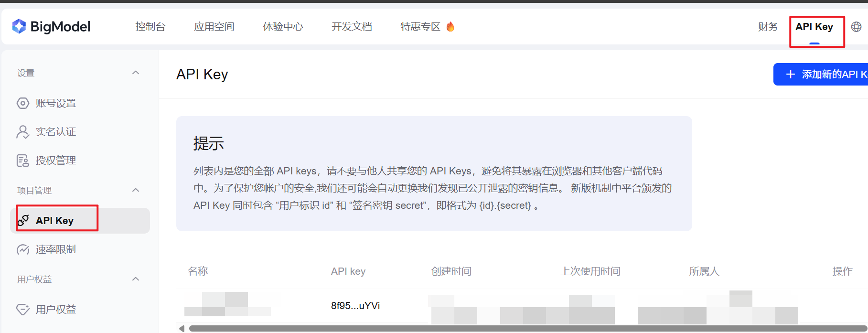
Task: Click the 操作 column header
Action: pyautogui.click(x=843, y=271)
